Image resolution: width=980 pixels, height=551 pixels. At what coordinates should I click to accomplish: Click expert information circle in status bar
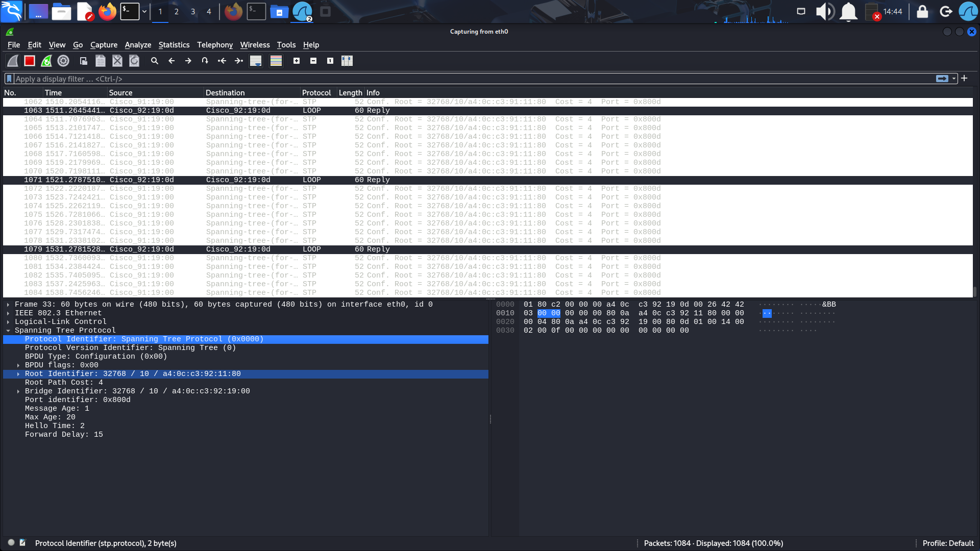[11, 543]
